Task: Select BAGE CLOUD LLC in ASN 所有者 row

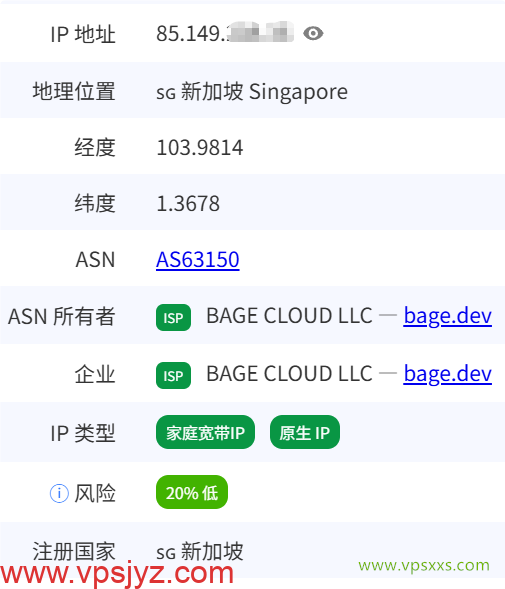Action: pos(289,316)
